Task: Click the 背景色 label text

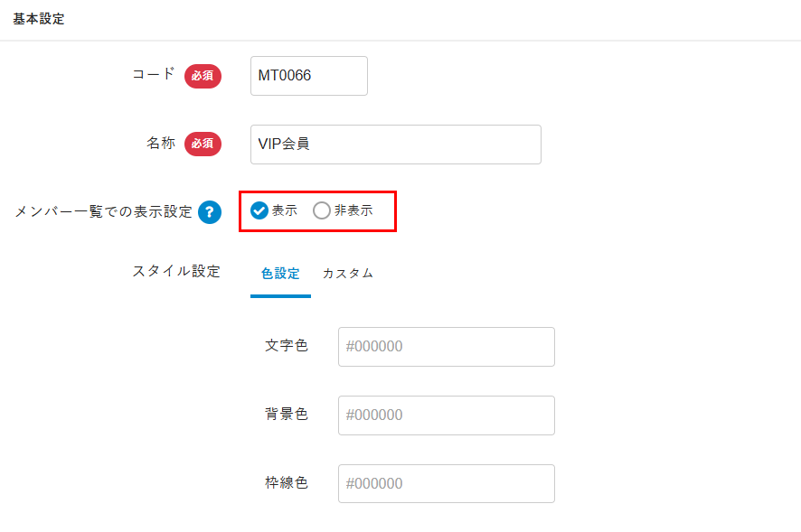Action: pos(287,415)
